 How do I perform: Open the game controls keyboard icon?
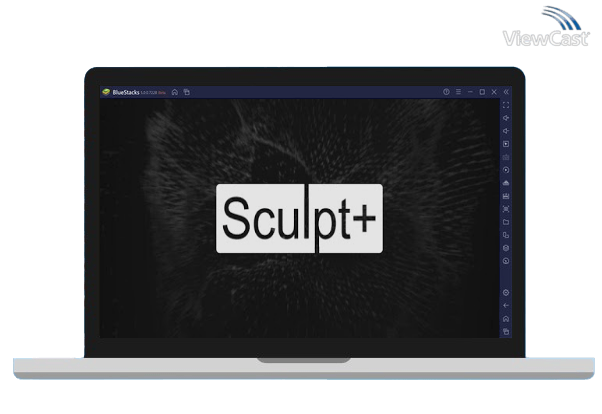pyautogui.click(x=506, y=157)
